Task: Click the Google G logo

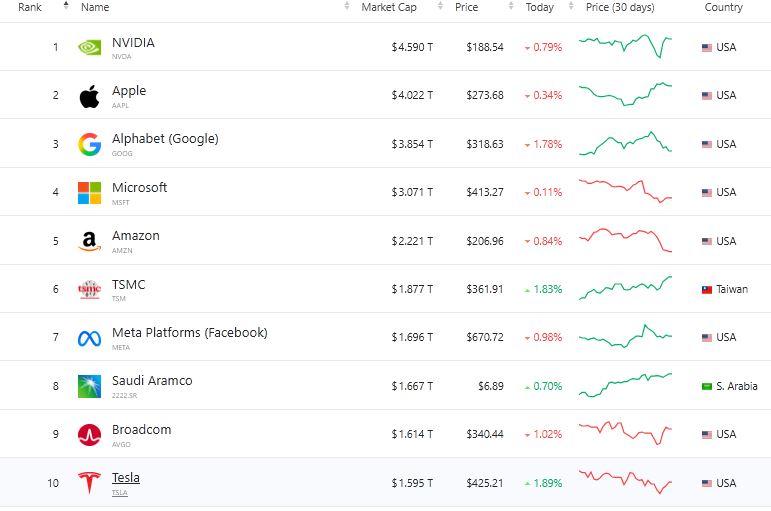Action: pyautogui.click(x=90, y=144)
